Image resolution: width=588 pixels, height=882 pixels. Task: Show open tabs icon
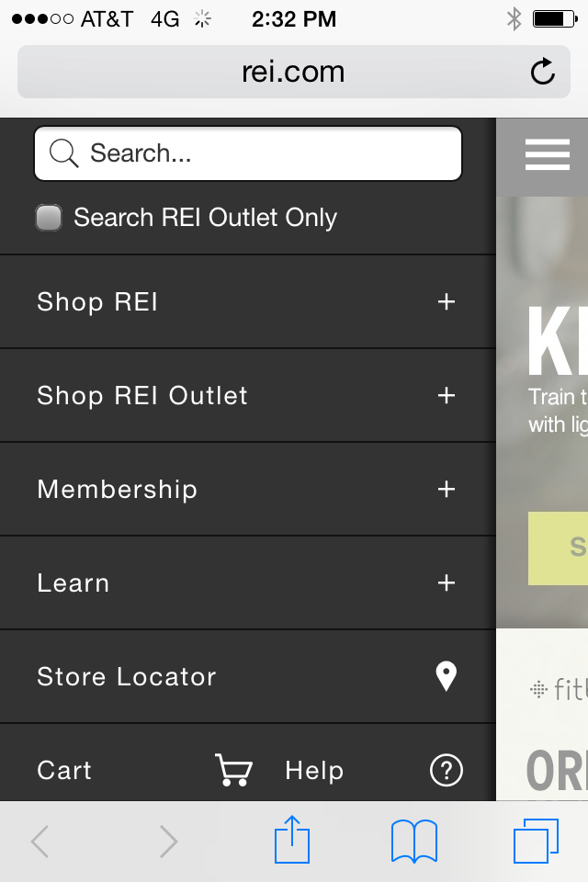pyautogui.click(x=536, y=841)
